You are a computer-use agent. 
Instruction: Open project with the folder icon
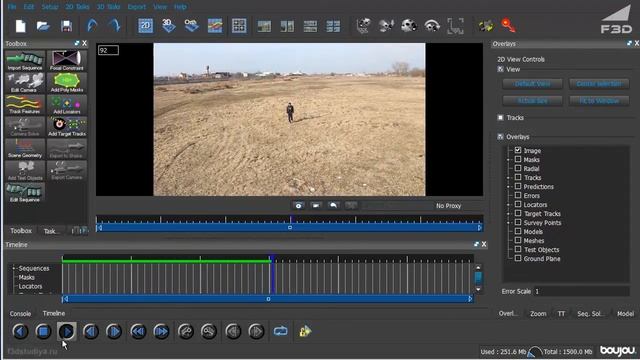pyautogui.click(x=43, y=26)
